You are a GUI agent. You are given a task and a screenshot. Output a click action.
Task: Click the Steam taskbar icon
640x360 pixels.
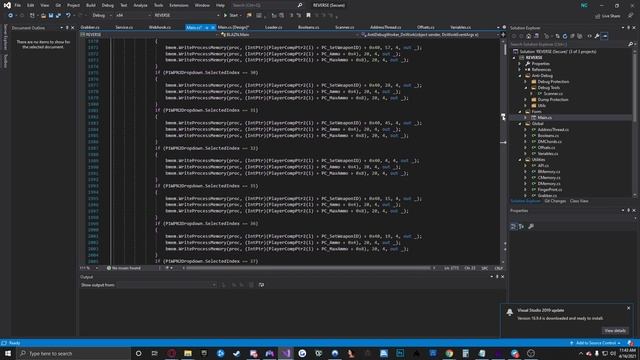pyautogui.click(x=237, y=353)
